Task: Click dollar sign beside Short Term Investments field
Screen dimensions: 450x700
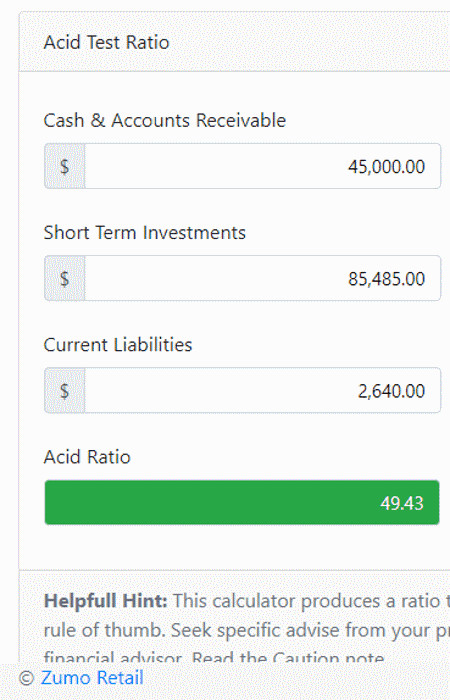Action: (x=65, y=278)
